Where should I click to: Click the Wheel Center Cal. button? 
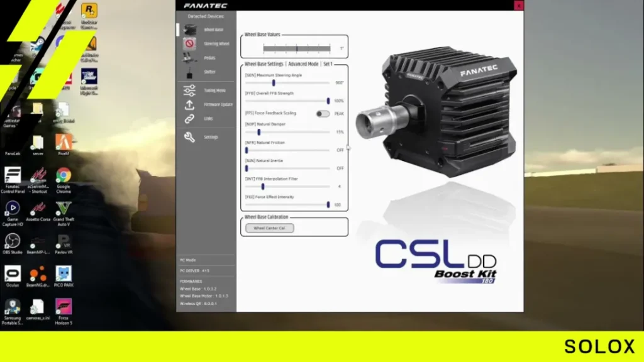269,228
